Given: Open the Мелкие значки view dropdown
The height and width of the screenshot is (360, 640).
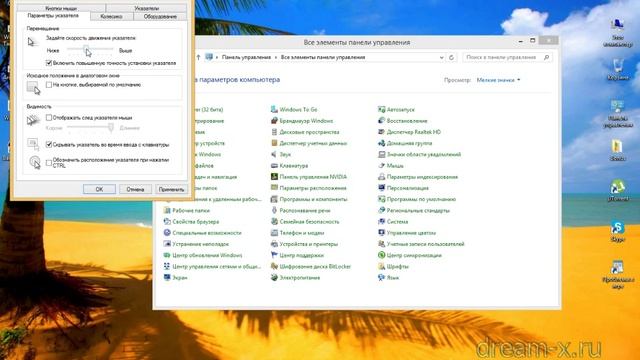Looking at the screenshot, I should click(498, 80).
